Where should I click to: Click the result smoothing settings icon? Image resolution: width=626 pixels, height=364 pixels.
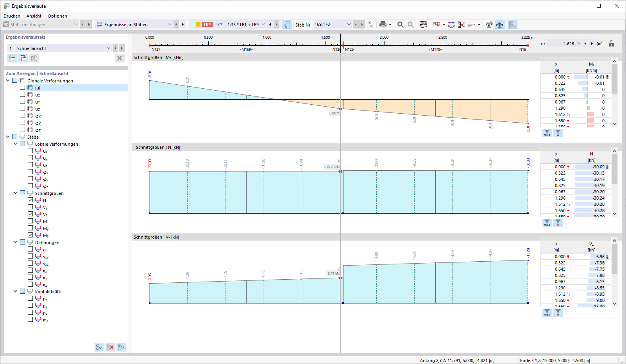pos(424,25)
